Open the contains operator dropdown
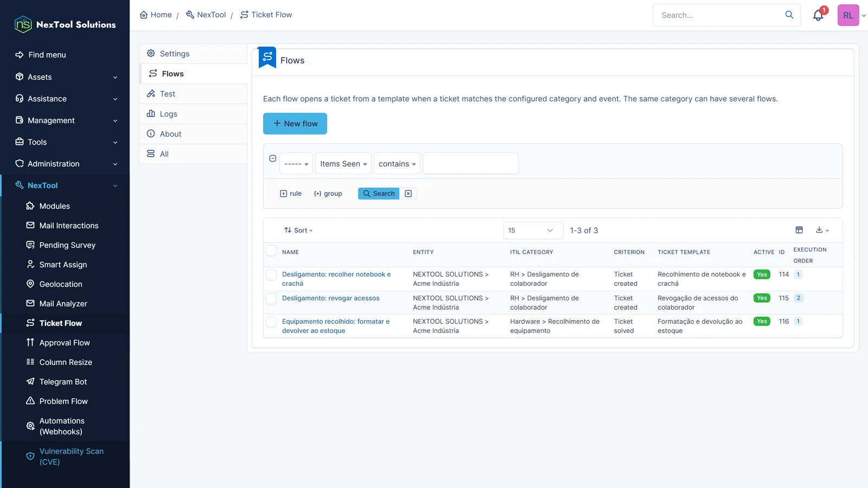This screenshot has height=488, width=868. click(397, 164)
